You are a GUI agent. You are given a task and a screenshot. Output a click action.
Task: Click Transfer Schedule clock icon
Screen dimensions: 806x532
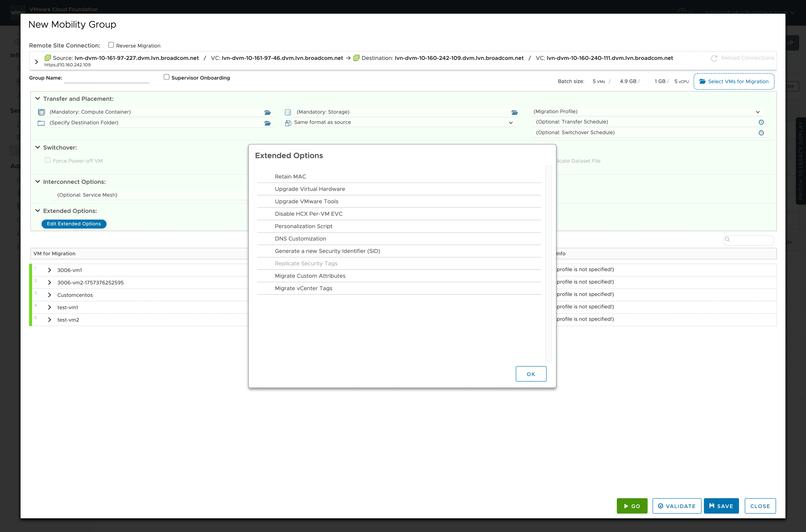coord(761,122)
